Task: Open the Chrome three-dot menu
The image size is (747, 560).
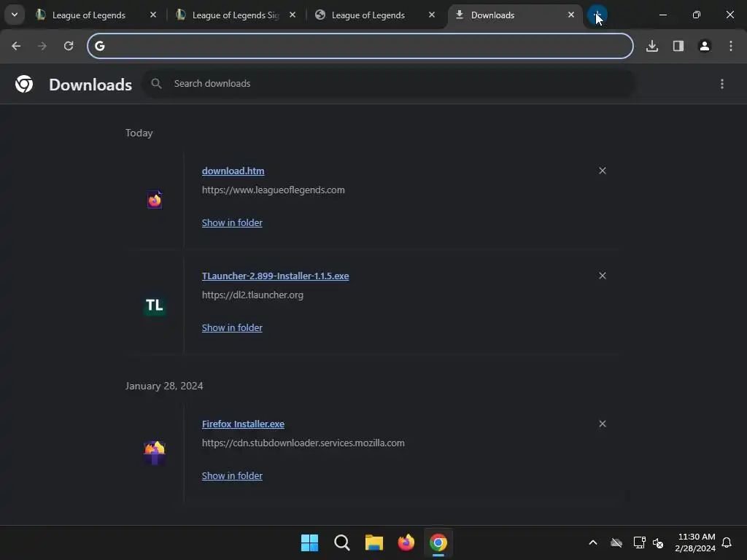Action: 731,46
